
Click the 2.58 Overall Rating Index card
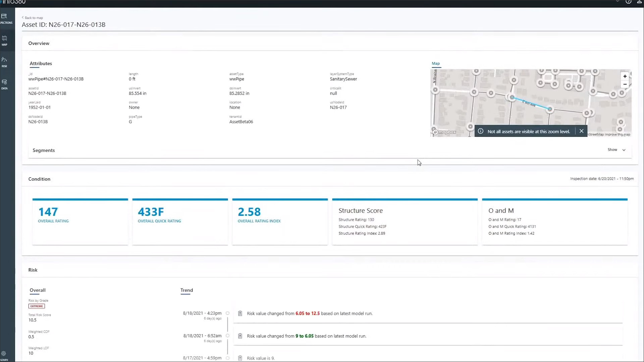pos(280,222)
